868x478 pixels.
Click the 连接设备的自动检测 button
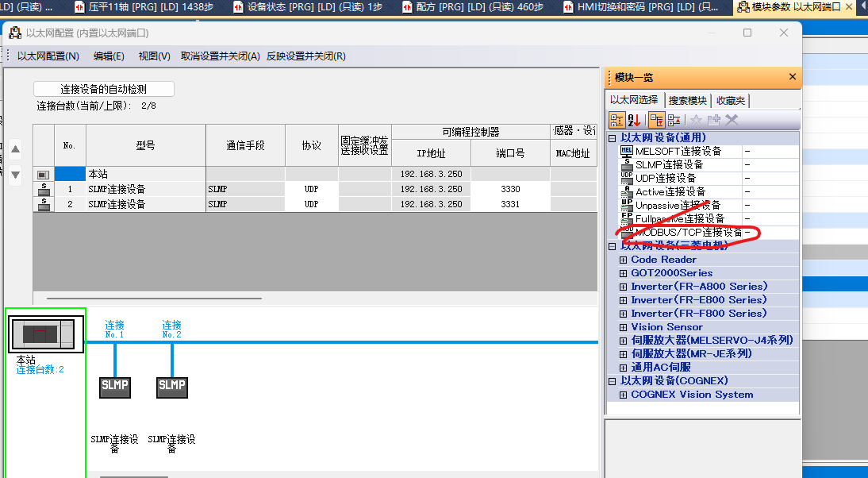[x=103, y=89]
